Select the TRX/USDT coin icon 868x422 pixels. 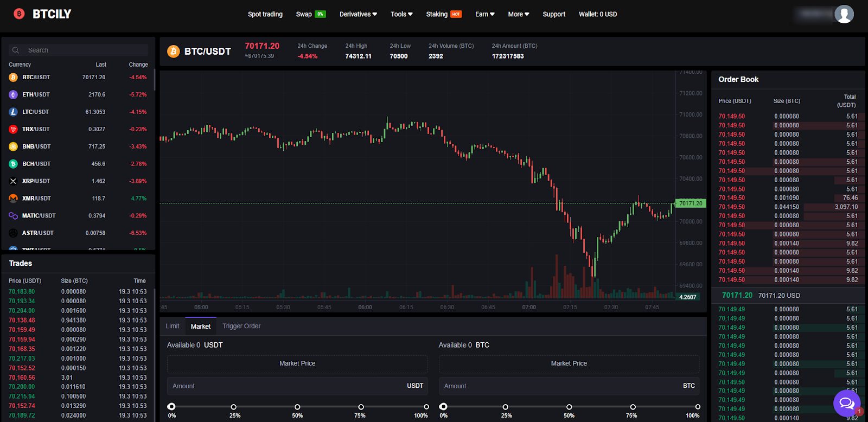[x=13, y=129]
